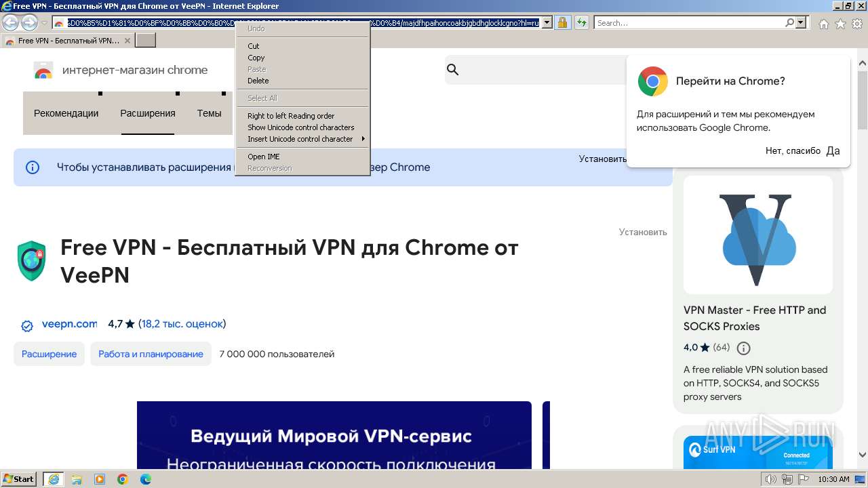Image resolution: width=868 pixels, height=488 pixels.
Task: Open the Tools gear icon
Action: [857, 24]
